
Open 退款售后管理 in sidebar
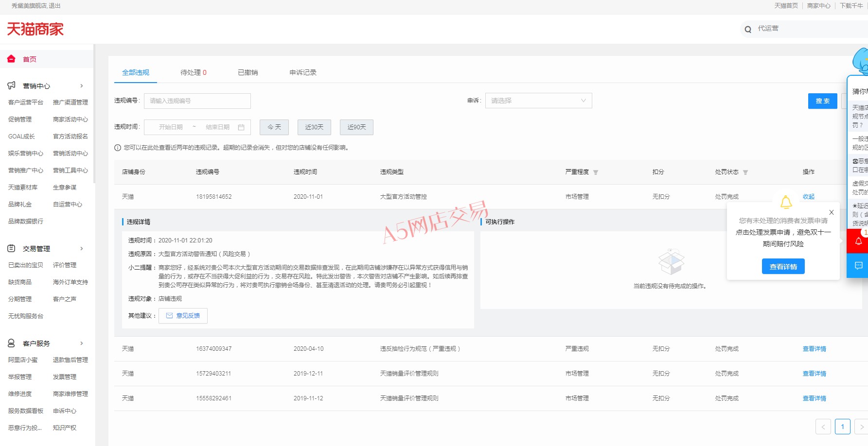click(x=71, y=360)
